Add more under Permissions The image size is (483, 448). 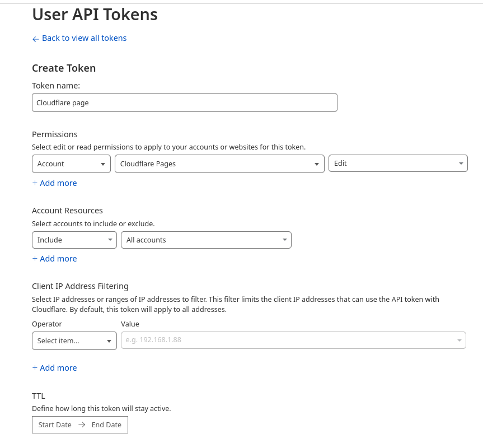click(x=54, y=183)
